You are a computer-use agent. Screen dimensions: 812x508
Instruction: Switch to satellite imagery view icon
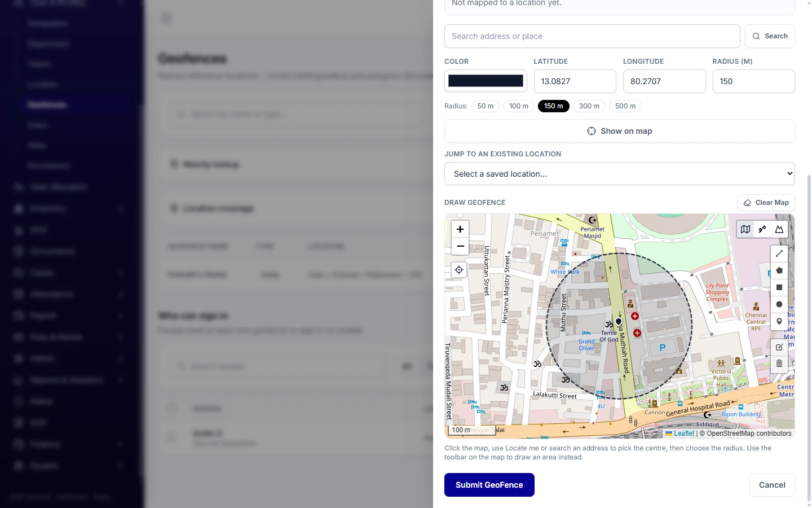pyautogui.click(x=762, y=229)
